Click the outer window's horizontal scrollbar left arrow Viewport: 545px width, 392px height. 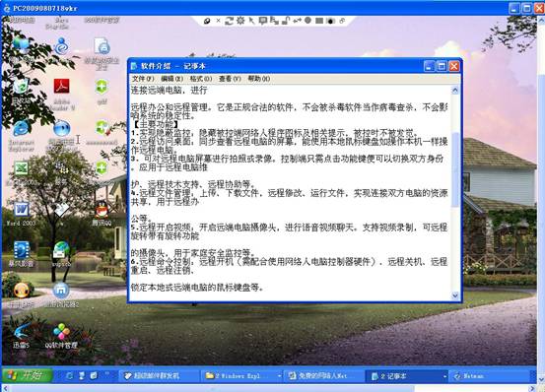(6, 388)
